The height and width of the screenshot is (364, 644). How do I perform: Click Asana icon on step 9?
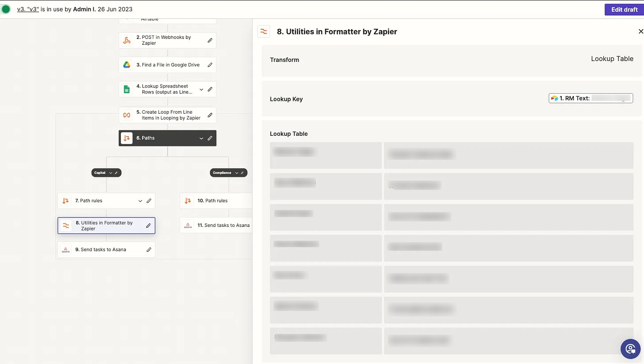click(65, 250)
